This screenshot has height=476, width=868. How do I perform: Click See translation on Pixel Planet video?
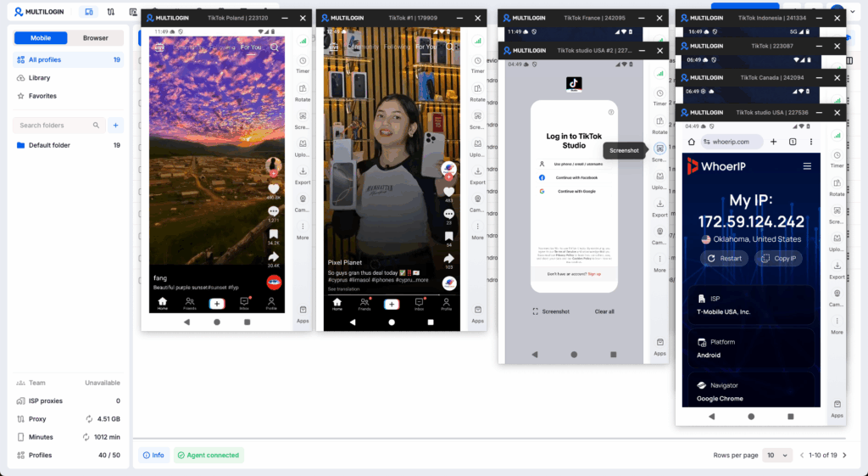click(x=343, y=289)
